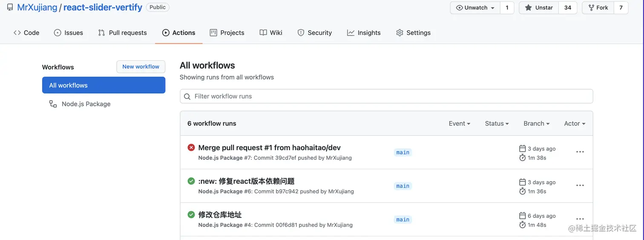Open the 修改仓库地址 workflow run

click(220, 215)
